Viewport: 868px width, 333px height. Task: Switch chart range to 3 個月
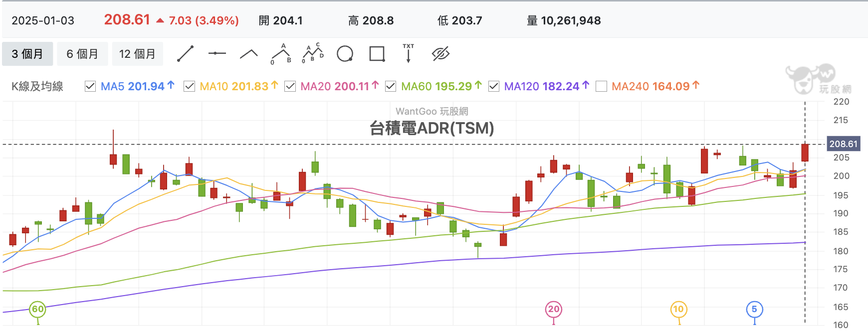pos(27,54)
